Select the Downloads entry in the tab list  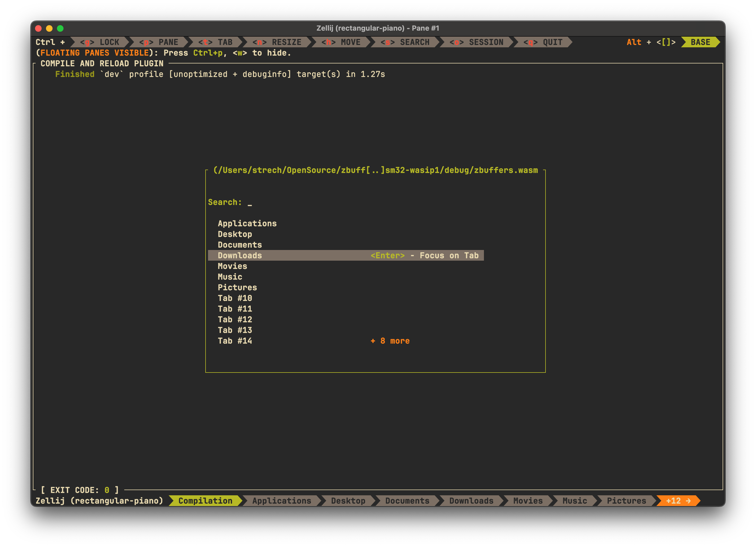(239, 255)
